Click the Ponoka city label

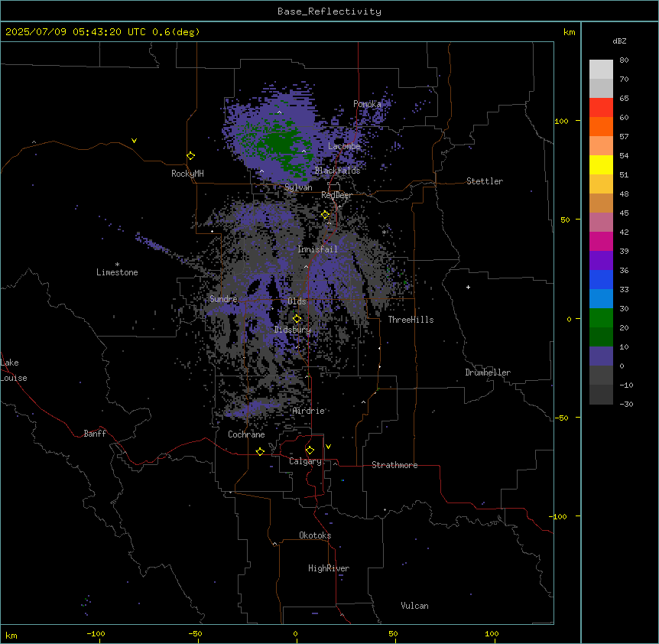(367, 104)
